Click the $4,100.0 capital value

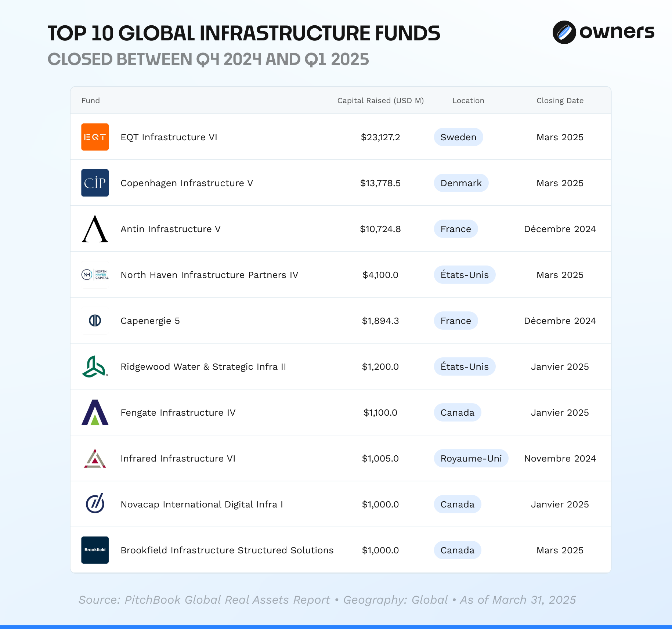pos(380,275)
